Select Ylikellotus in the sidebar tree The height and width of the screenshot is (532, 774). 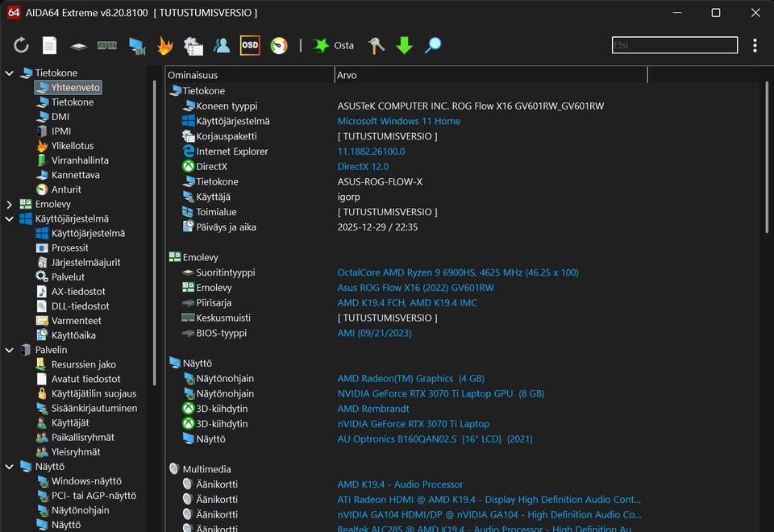72,146
